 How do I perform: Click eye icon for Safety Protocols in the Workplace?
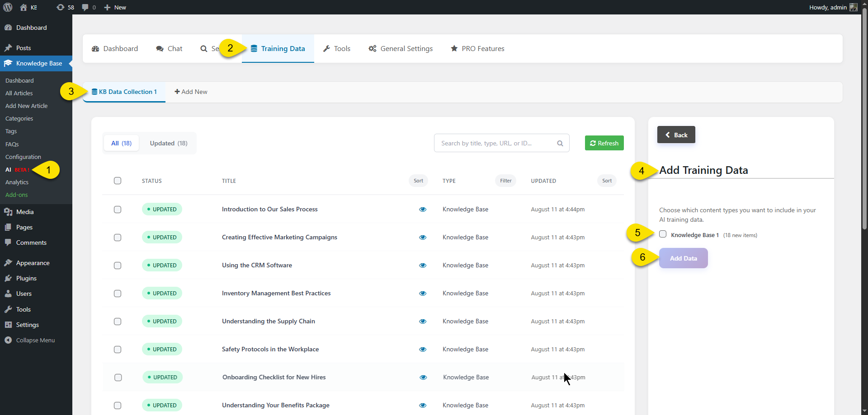pos(423,350)
